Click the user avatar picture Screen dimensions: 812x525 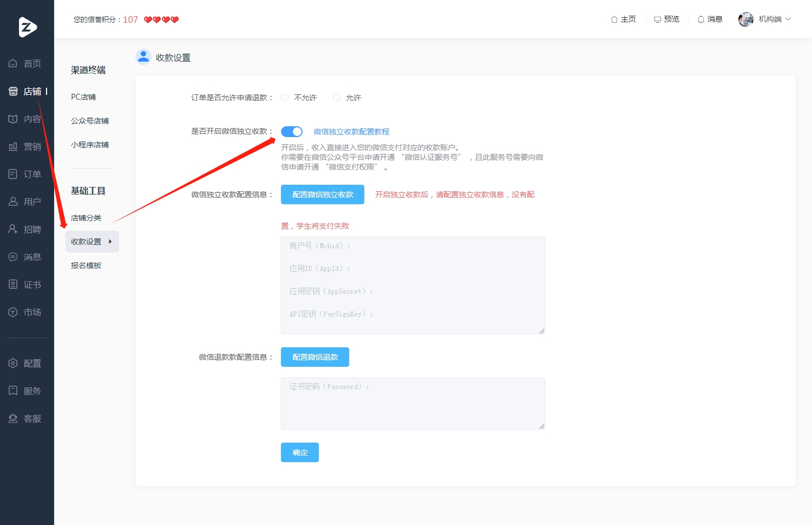[746, 19]
